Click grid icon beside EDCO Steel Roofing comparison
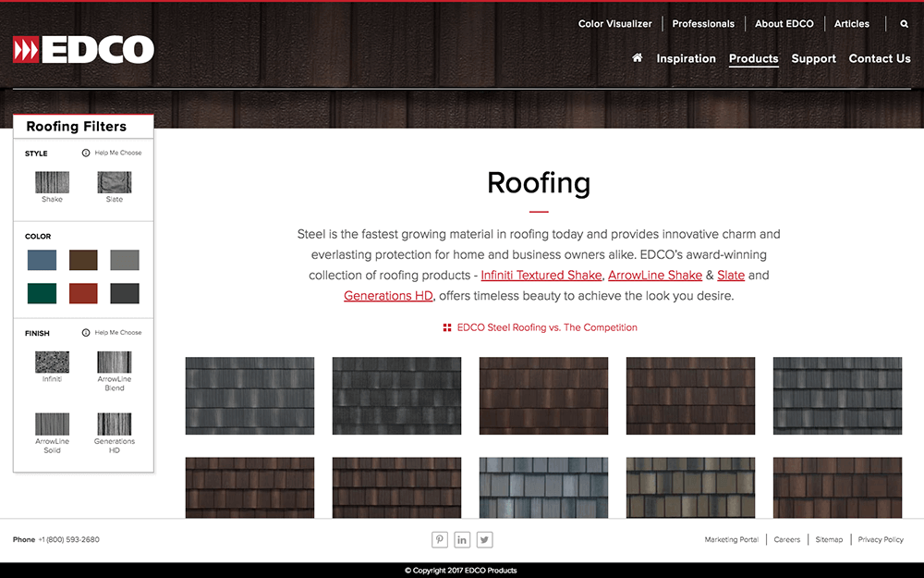Image resolution: width=924 pixels, height=578 pixels. [x=447, y=327]
